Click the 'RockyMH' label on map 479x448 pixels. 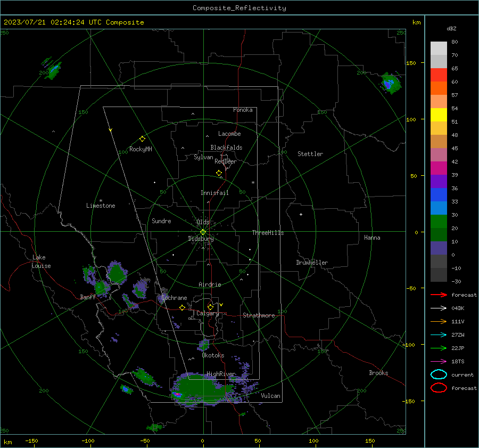coord(141,149)
